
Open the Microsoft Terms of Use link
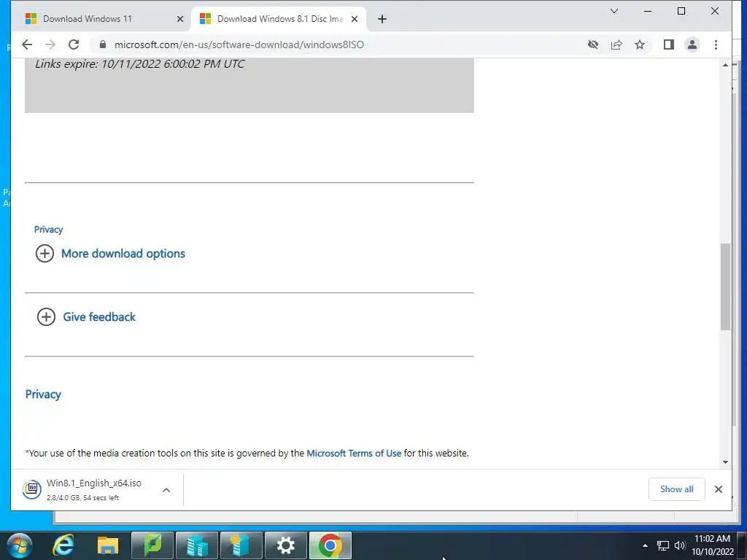click(x=354, y=454)
